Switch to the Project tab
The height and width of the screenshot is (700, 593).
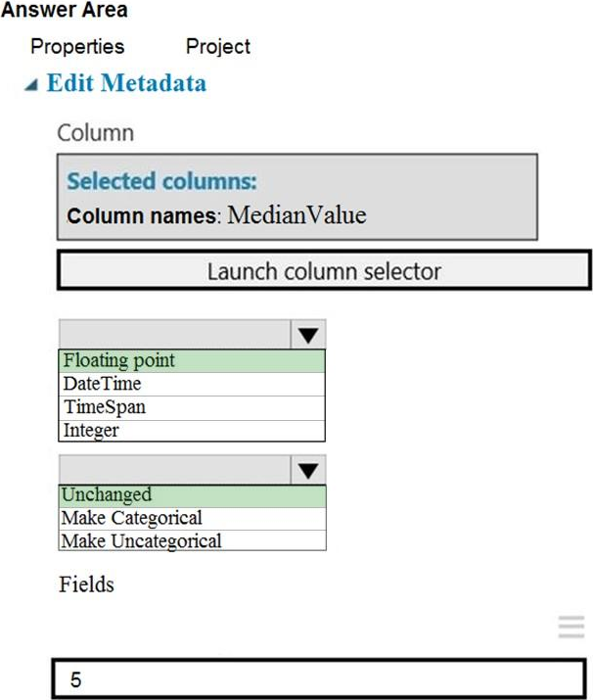[217, 46]
